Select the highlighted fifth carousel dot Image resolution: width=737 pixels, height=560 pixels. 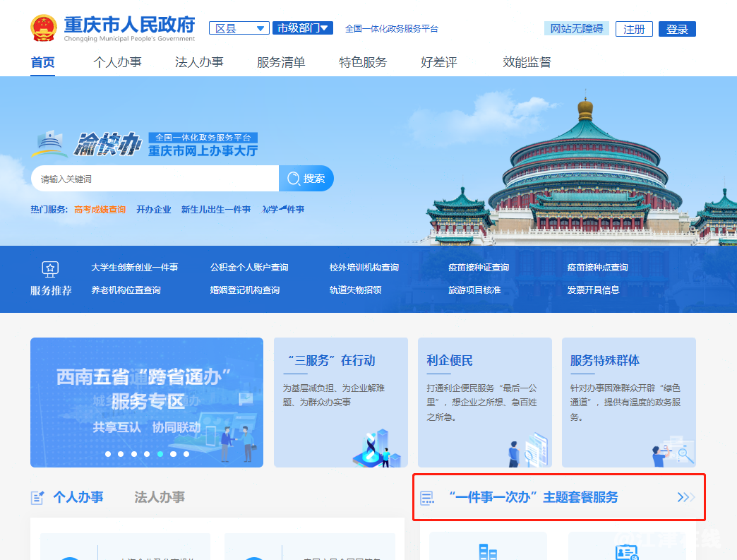tap(160, 454)
